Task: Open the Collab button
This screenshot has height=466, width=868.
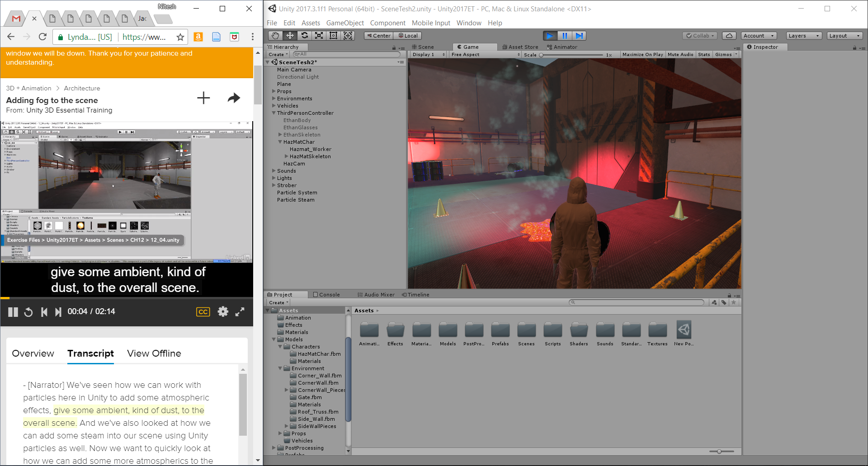Action: (x=700, y=36)
